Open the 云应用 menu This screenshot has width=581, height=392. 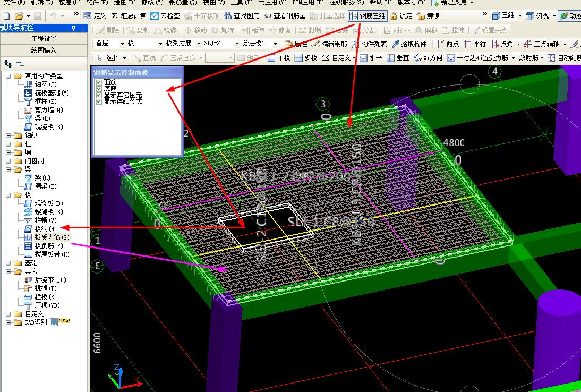[272, 2]
